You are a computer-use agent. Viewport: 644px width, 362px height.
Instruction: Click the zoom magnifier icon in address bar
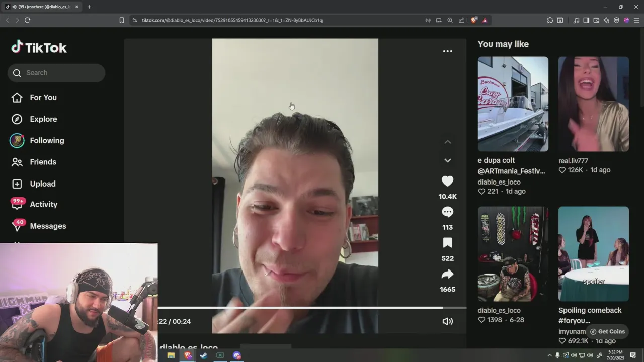(x=450, y=20)
